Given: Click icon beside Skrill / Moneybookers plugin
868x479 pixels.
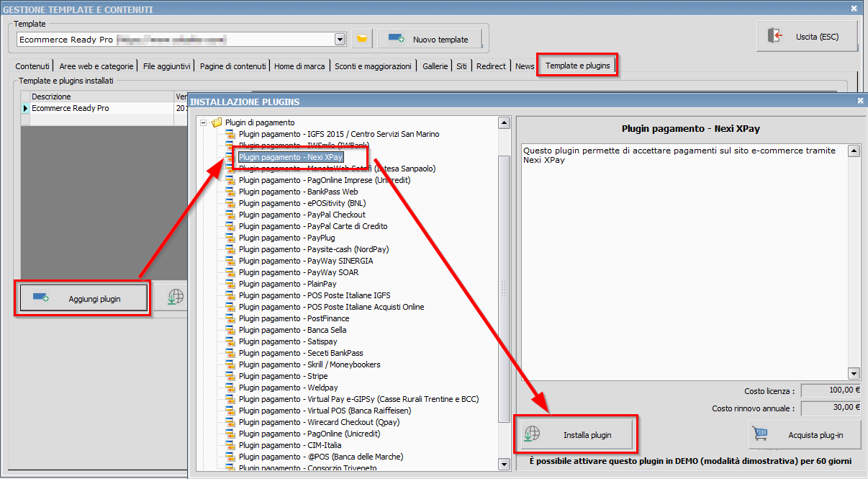Looking at the screenshot, I should point(230,364).
